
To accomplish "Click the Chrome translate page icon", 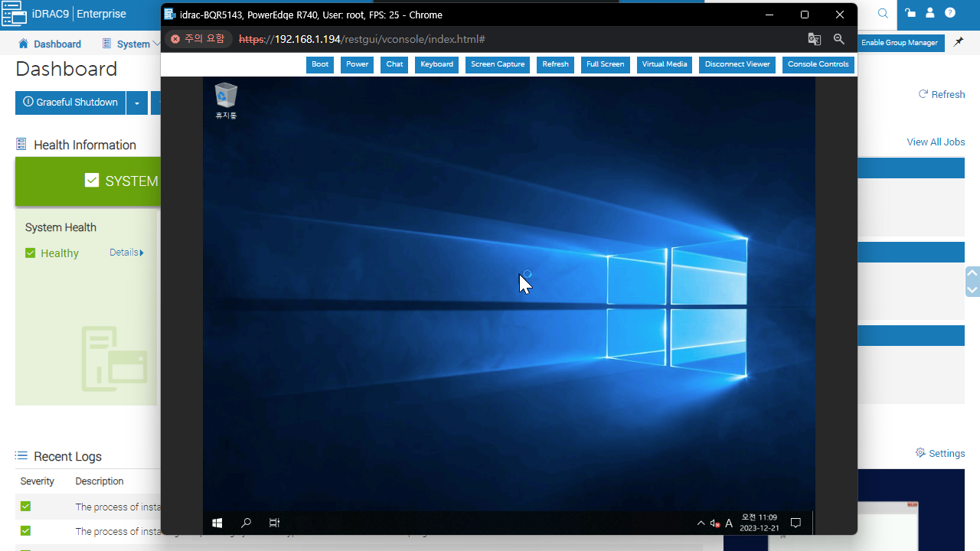I will (815, 39).
